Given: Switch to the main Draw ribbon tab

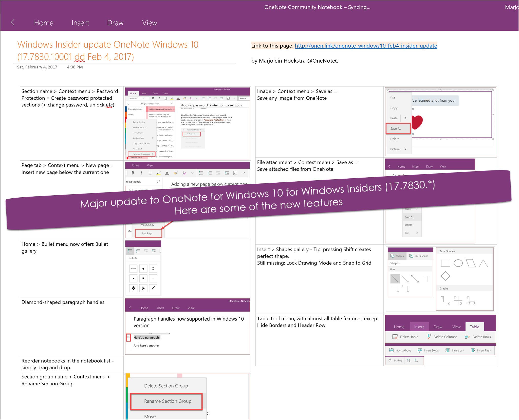Looking at the screenshot, I should pos(115,23).
